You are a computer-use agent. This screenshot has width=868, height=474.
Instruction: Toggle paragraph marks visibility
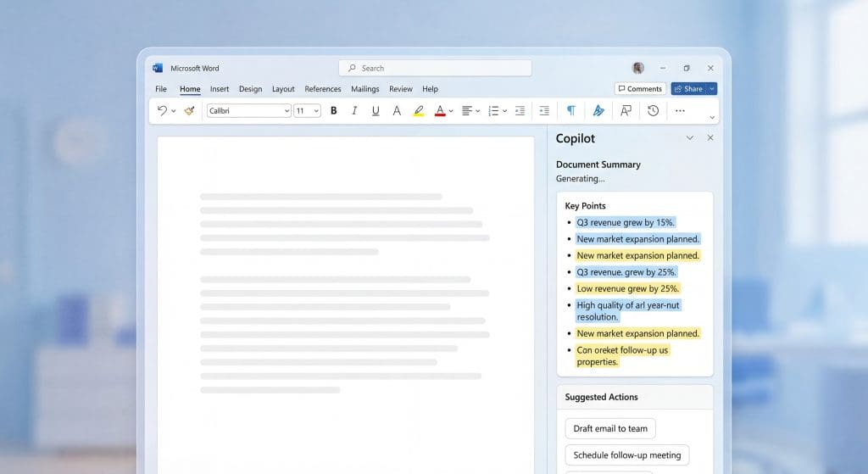click(570, 110)
